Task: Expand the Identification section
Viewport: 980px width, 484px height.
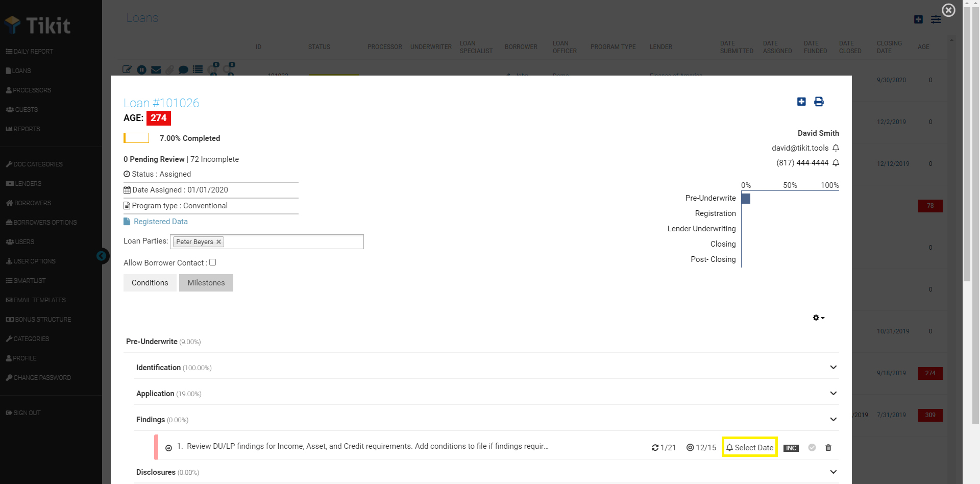Action: click(833, 367)
